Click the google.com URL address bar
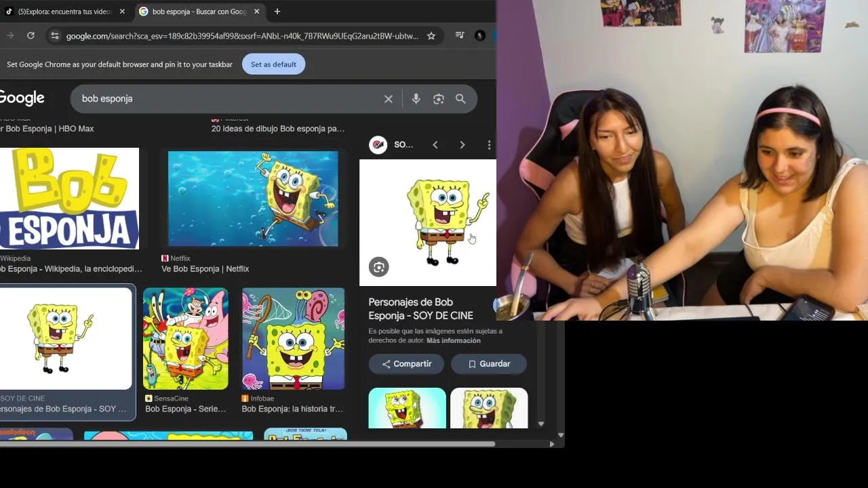The image size is (868, 488). coord(242,36)
